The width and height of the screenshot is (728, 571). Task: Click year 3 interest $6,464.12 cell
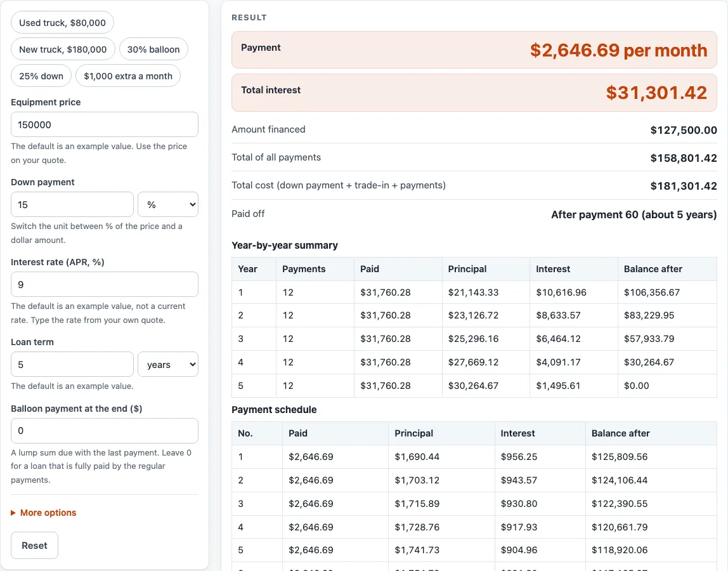click(x=573, y=339)
